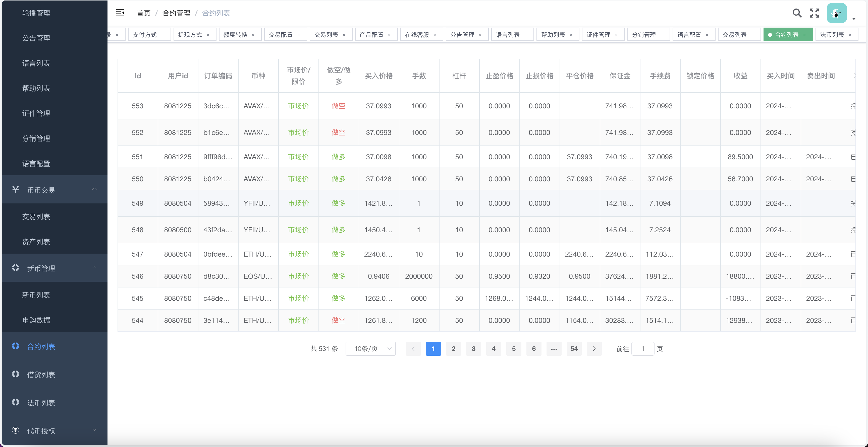
Task: Go to next page with arrow icon
Action: click(x=594, y=349)
